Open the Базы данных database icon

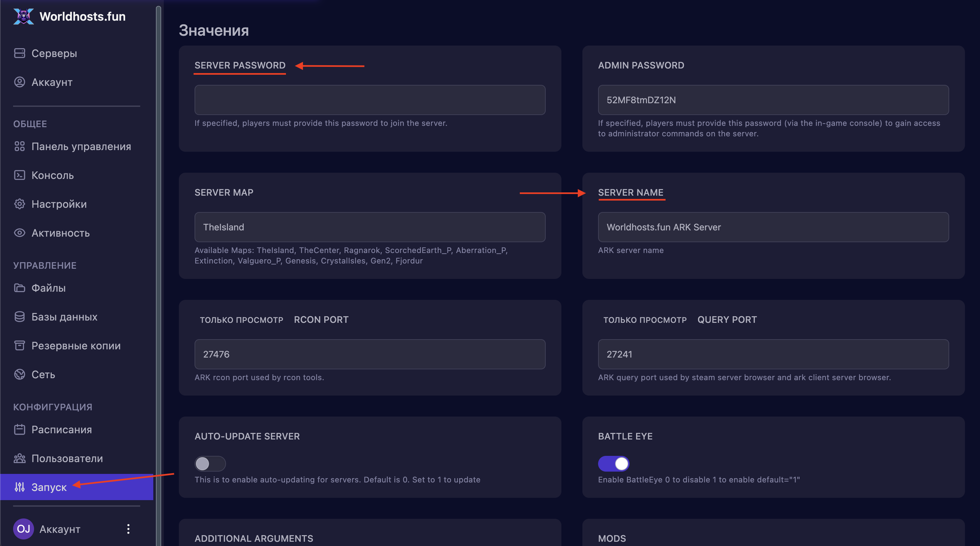tap(19, 317)
